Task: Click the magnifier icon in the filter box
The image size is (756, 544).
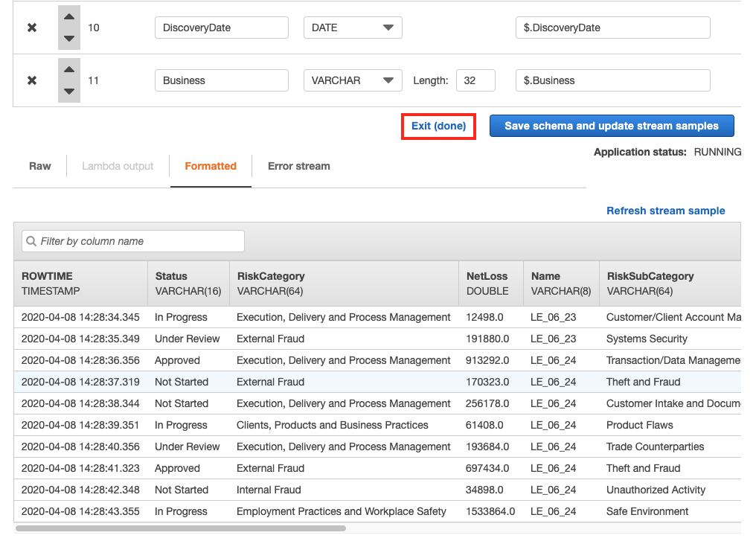Action: [31, 240]
